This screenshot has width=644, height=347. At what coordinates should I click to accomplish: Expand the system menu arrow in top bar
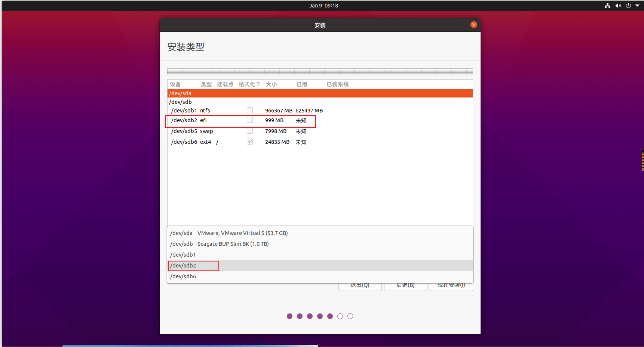(637, 6)
